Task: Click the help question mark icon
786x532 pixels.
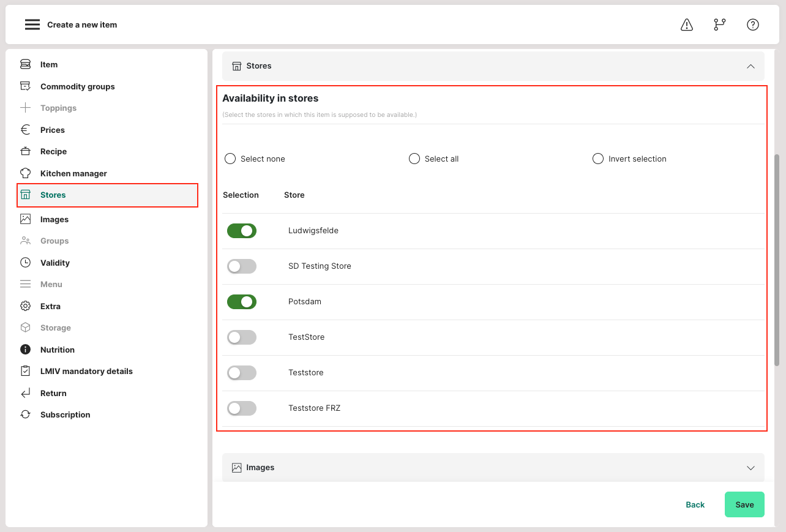Action: pos(753,24)
